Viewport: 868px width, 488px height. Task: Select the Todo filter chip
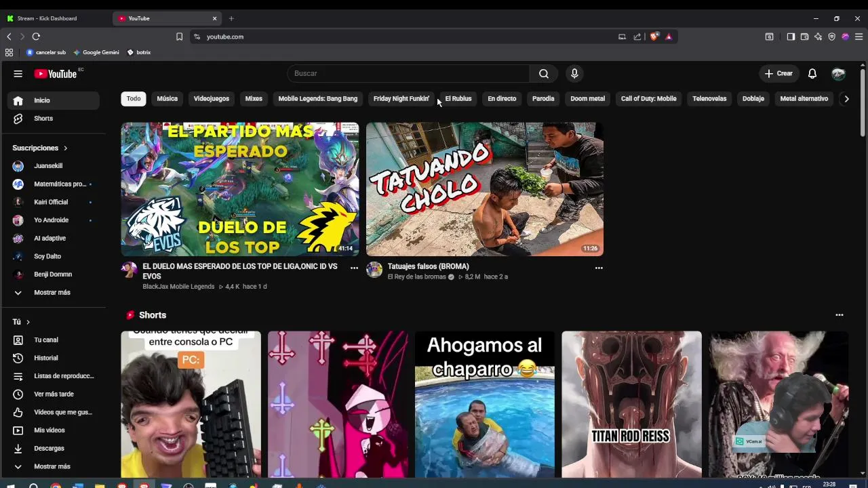tap(134, 99)
